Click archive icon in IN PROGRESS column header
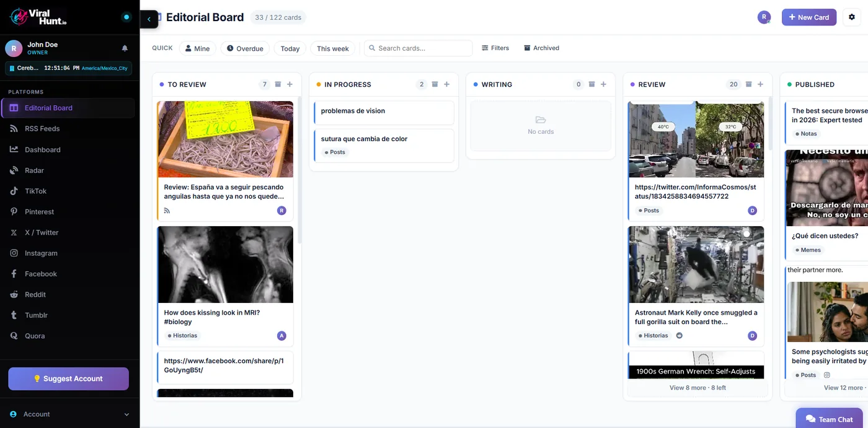868x428 pixels. pos(435,84)
